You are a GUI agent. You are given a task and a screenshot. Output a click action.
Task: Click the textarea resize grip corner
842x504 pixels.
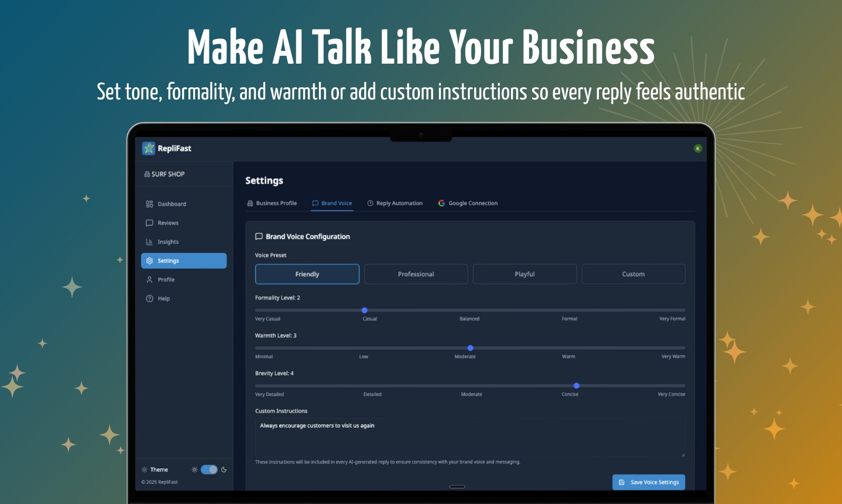(x=683, y=455)
